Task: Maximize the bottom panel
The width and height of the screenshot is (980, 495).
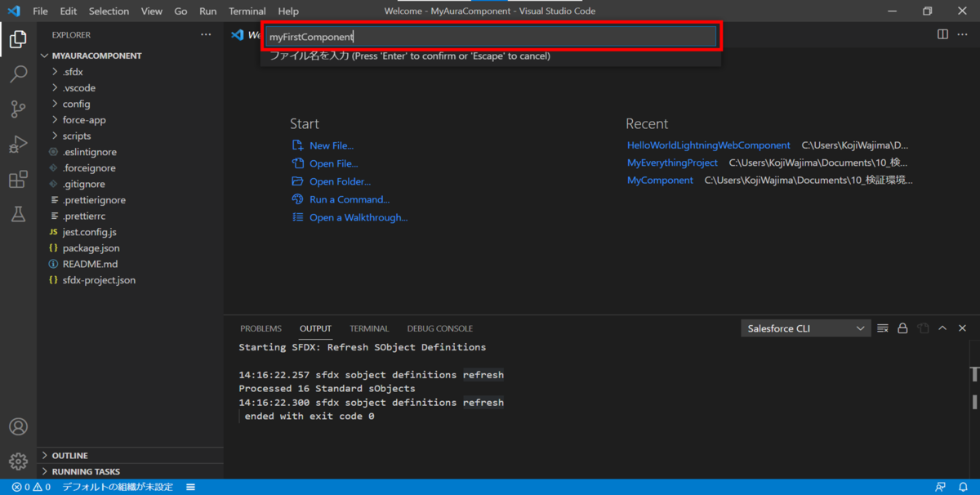Action: tap(942, 328)
